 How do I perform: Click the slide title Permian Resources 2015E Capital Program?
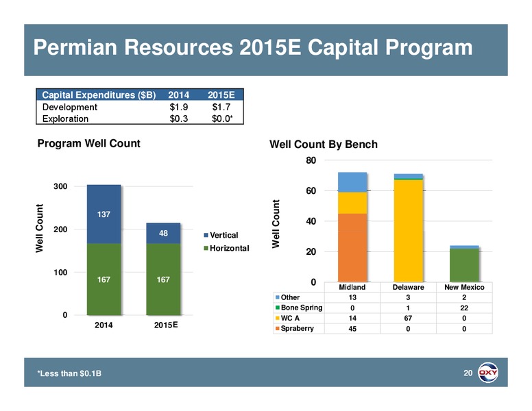tap(253, 47)
